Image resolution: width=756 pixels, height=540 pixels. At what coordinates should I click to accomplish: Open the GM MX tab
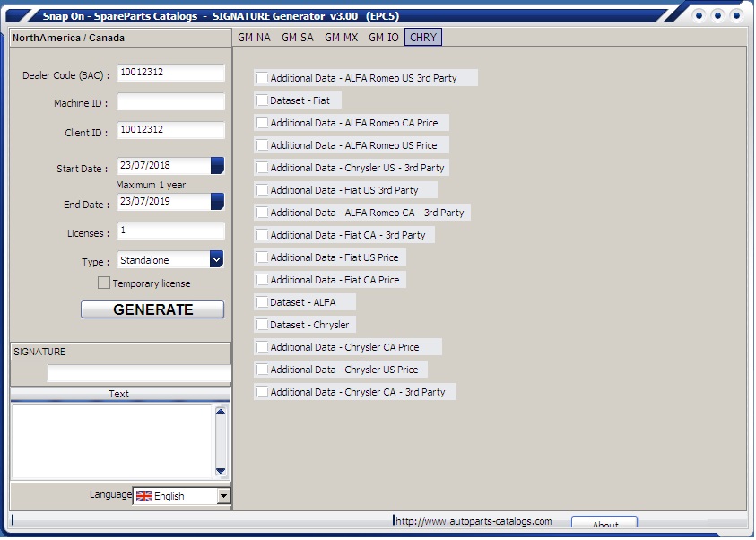(341, 37)
